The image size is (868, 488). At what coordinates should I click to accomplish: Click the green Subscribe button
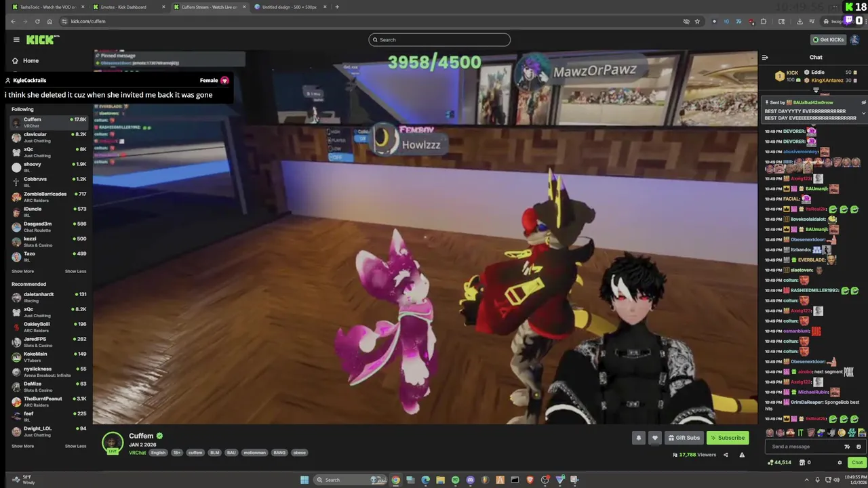coord(727,438)
